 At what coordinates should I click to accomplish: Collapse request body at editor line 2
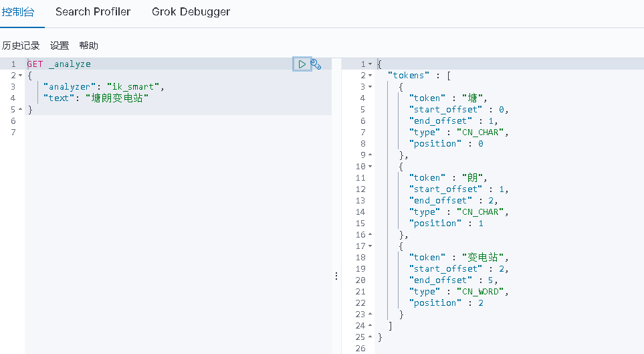(21, 75)
